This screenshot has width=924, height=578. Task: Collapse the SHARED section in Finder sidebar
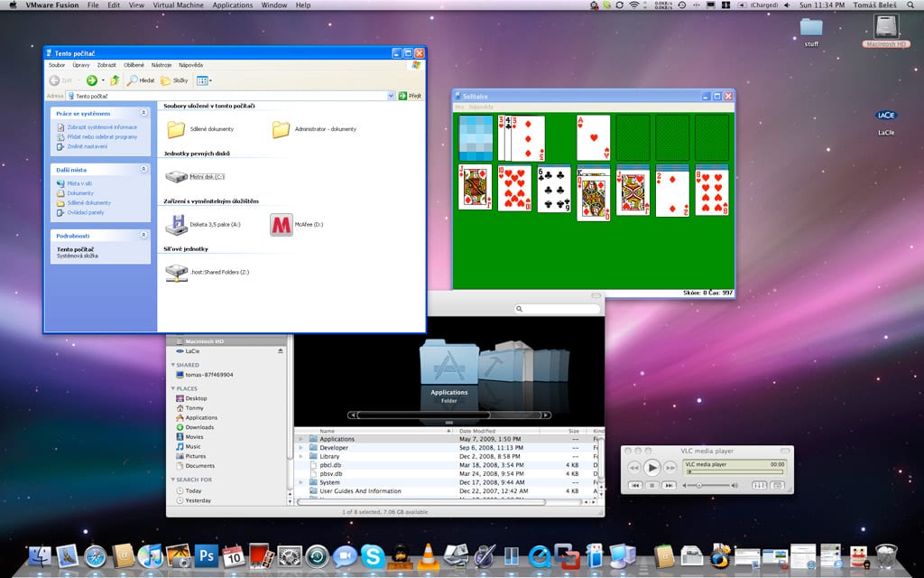coord(173,365)
